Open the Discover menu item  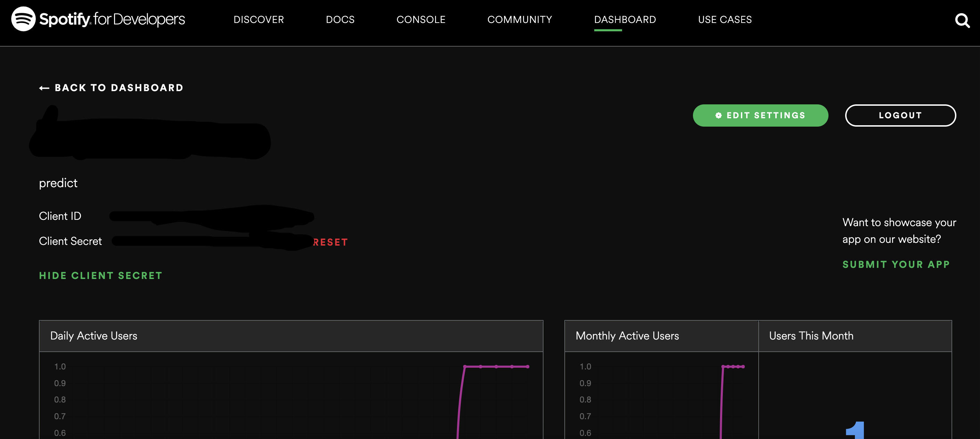click(259, 19)
